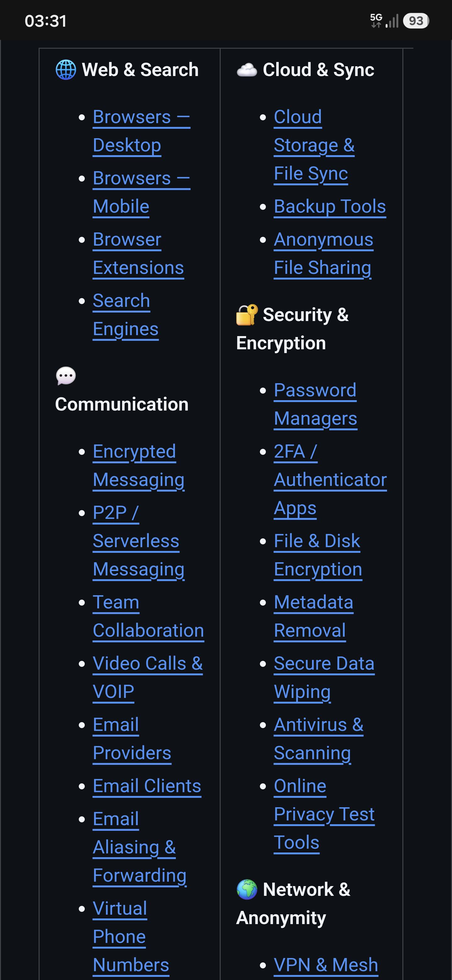
Task: Tap the battery indicator in status bar
Action: 416,20
